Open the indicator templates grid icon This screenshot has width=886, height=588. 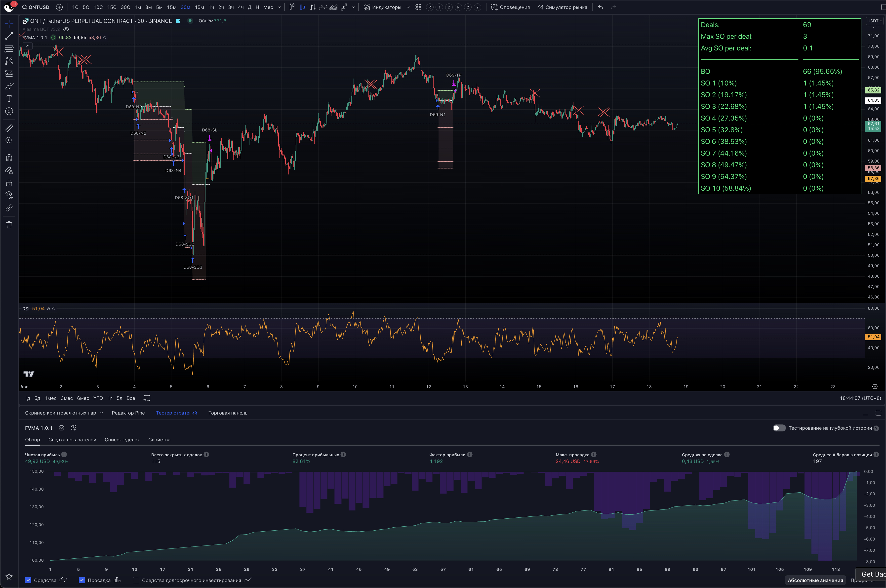(418, 7)
